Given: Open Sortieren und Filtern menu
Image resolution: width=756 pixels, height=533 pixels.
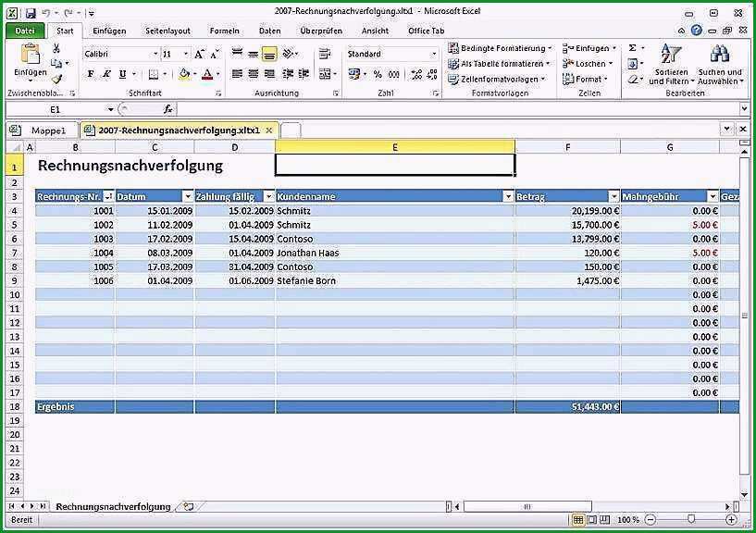Looking at the screenshot, I should [x=671, y=64].
